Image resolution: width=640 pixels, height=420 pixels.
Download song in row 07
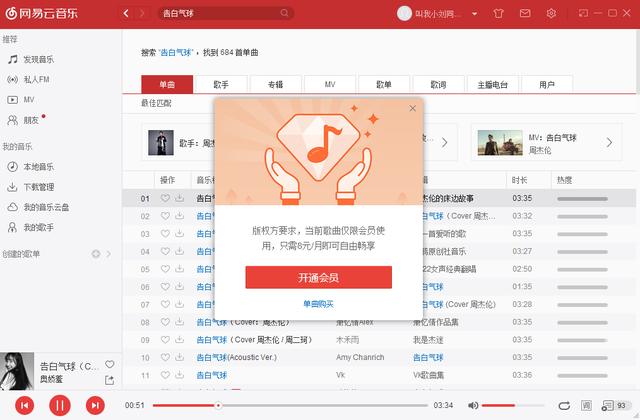tap(180, 304)
